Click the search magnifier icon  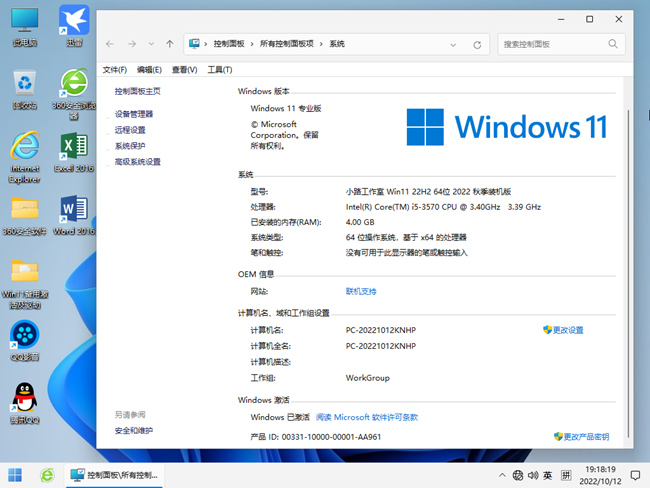613,44
